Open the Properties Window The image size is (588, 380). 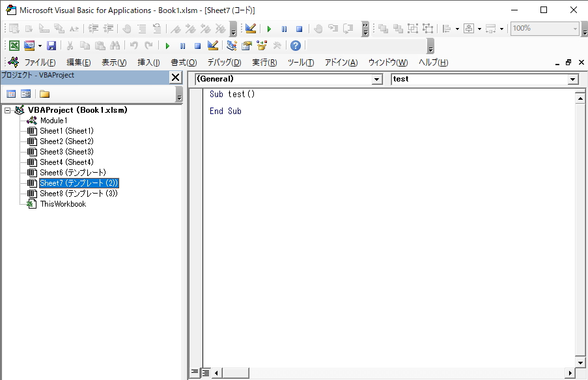click(x=247, y=46)
